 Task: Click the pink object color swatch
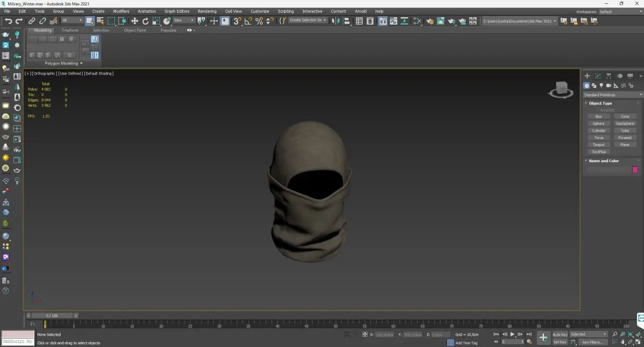point(635,170)
